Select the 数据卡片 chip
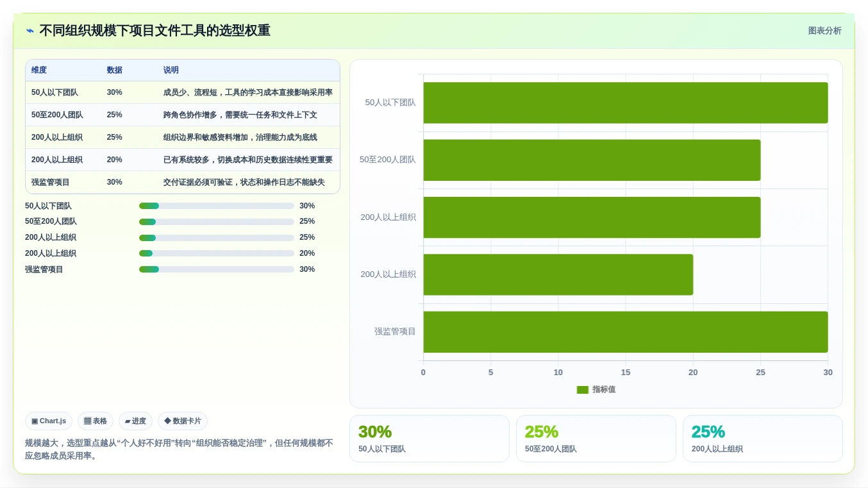Viewport: 868px width, 488px height. click(183, 421)
